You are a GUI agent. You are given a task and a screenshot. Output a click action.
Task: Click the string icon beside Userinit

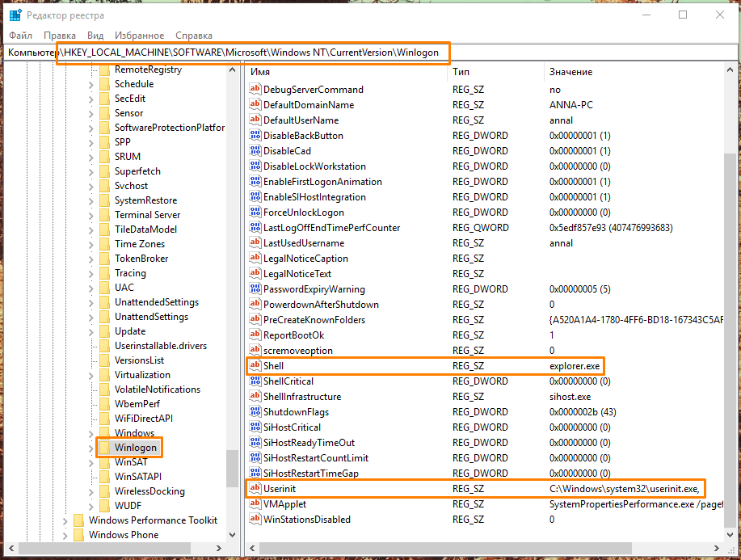tap(255, 488)
